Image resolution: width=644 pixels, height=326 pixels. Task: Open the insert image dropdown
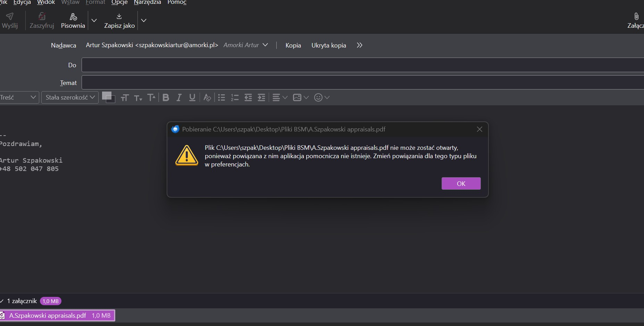pos(301,98)
